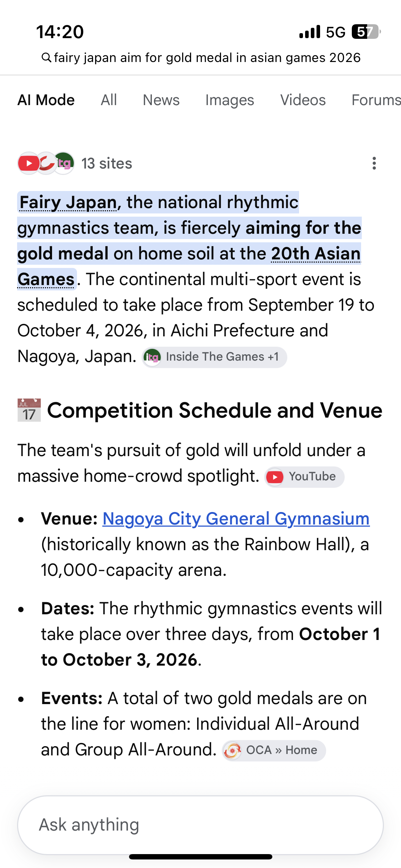Select the AI Mode tab
The width and height of the screenshot is (401, 868).
tap(46, 100)
